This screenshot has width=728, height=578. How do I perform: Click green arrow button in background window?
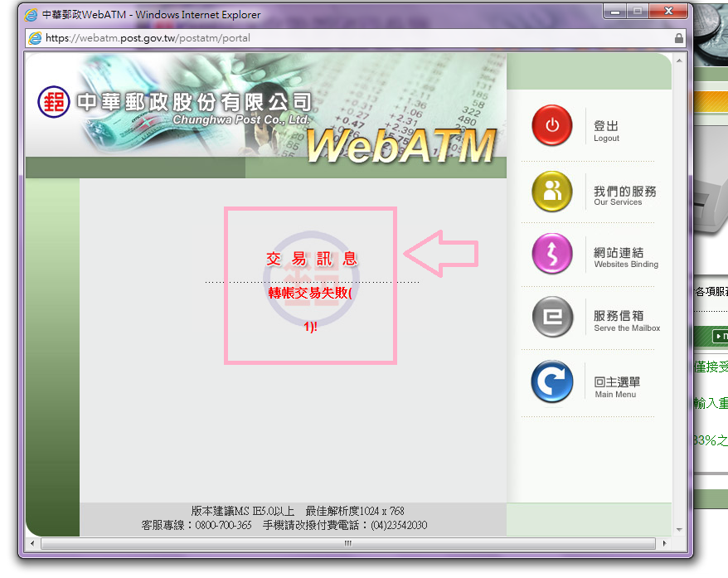tap(720, 336)
